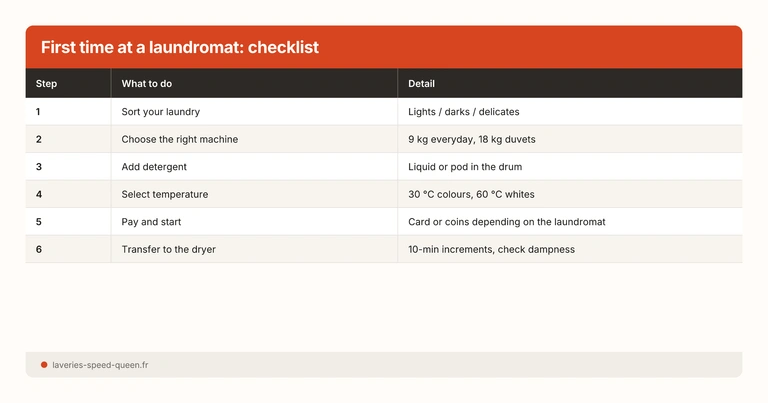The height and width of the screenshot is (403, 768).
Task: Select the What to do column header
Action: coord(147,83)
